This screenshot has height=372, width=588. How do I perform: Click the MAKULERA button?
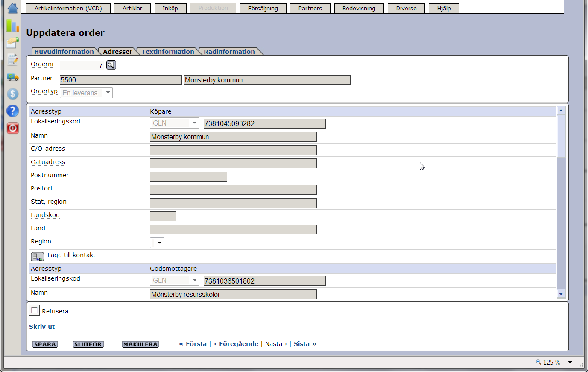(x=140, y=344)
